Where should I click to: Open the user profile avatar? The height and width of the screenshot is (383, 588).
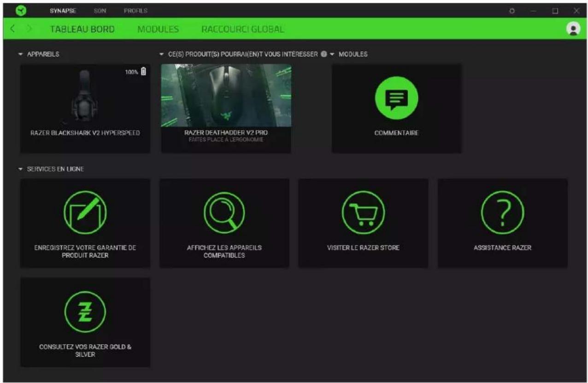coord(573,29)
